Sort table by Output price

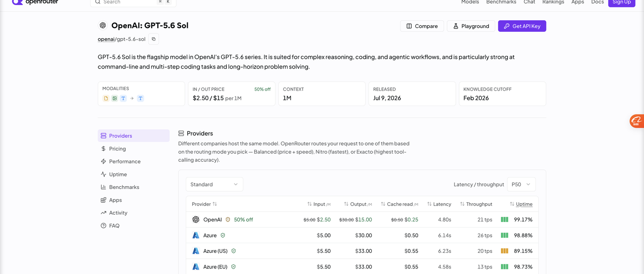358,204
